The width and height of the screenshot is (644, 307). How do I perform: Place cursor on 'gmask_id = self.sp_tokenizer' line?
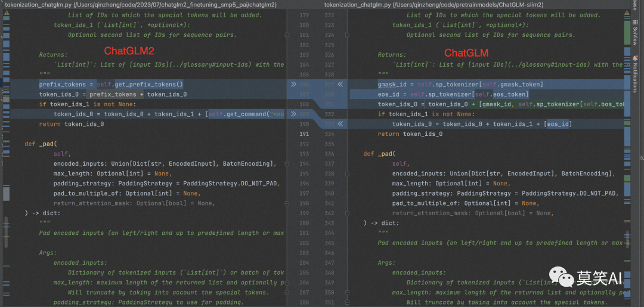point(460,84)
